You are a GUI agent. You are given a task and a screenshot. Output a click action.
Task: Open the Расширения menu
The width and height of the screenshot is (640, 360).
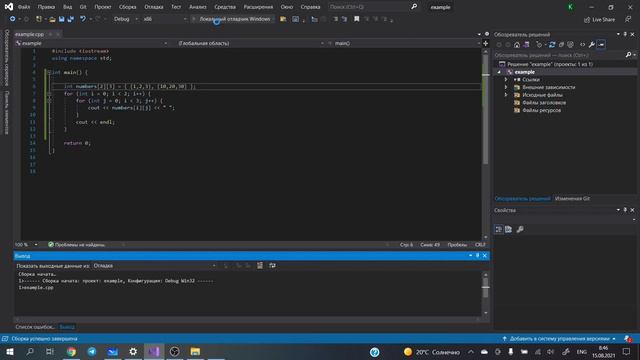tap(258, 7)
